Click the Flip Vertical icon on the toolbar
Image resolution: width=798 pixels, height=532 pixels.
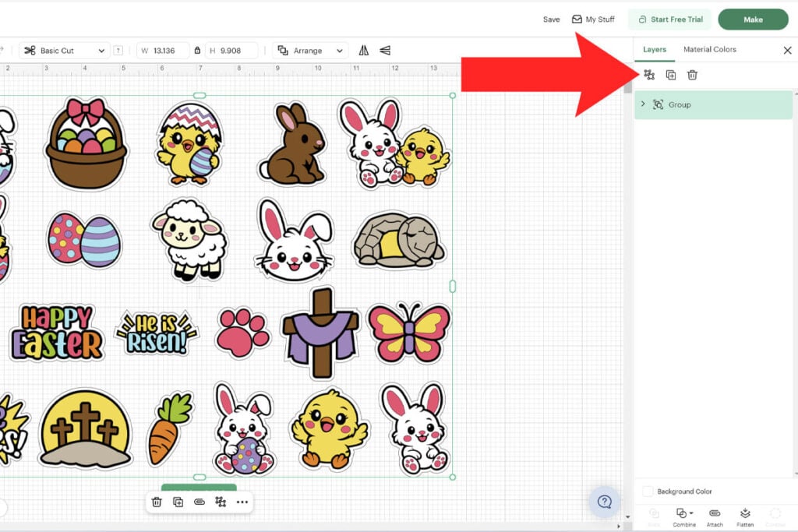click(383, 50)
